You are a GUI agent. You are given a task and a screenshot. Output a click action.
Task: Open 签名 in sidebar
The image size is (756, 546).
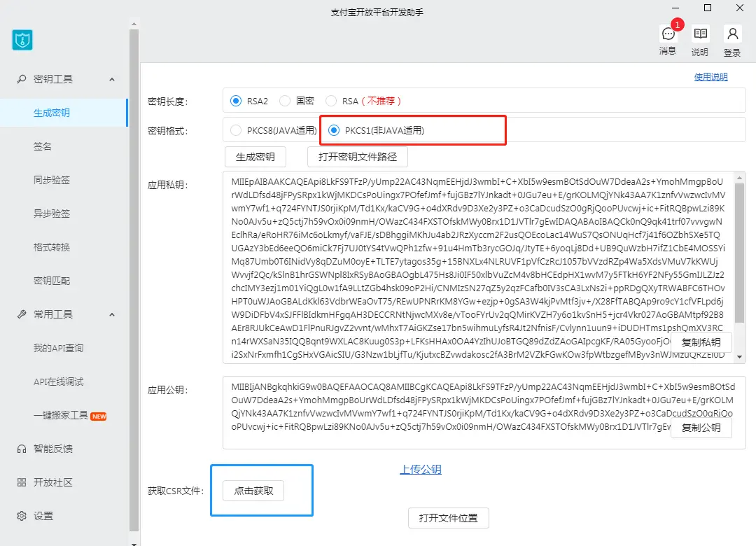(43, 146)
